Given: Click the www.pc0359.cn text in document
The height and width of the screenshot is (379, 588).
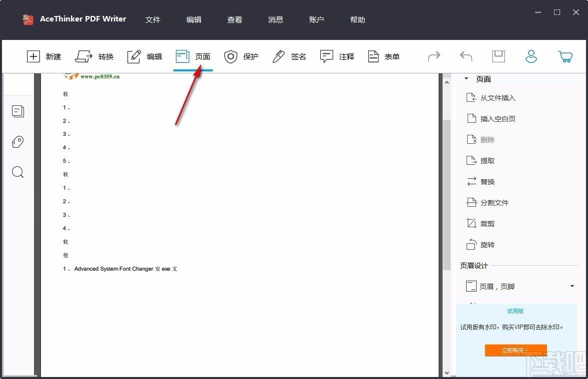Looking at the screenshot, I should [x=100, y=76].
